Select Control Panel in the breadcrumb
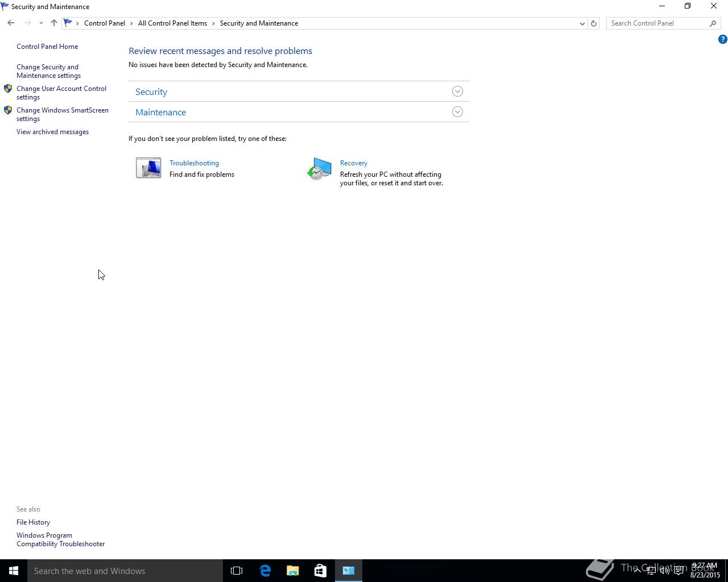Image resolution: width=728 pixels, height=582 pixels. 105,23
